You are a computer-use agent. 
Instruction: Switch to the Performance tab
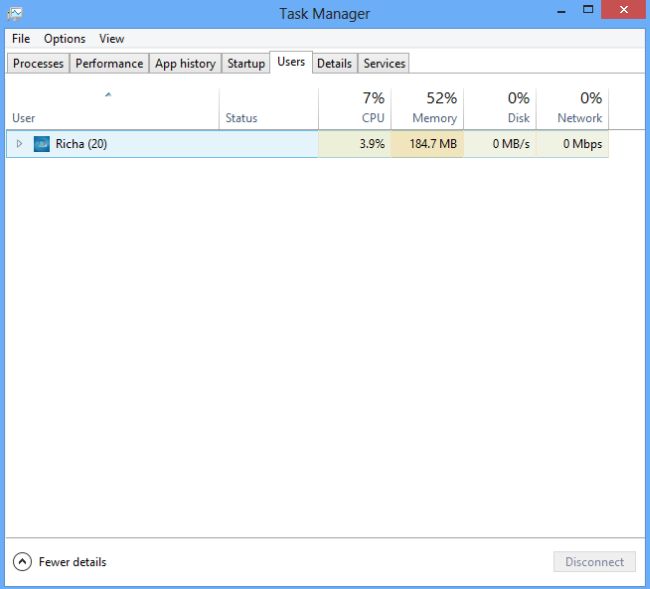[109, 63]
